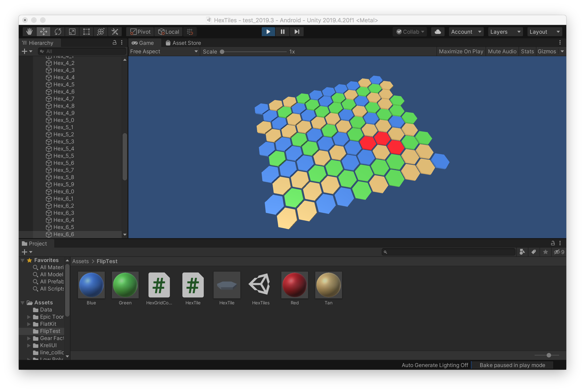The width and height of the screenshot is (585, 392).
Task: Open the All Prefabs favorite search
Action: click(x=48, y=281)
